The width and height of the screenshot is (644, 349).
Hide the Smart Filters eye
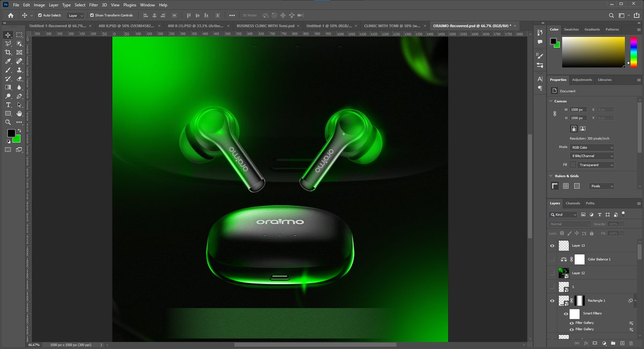point(566,314)
